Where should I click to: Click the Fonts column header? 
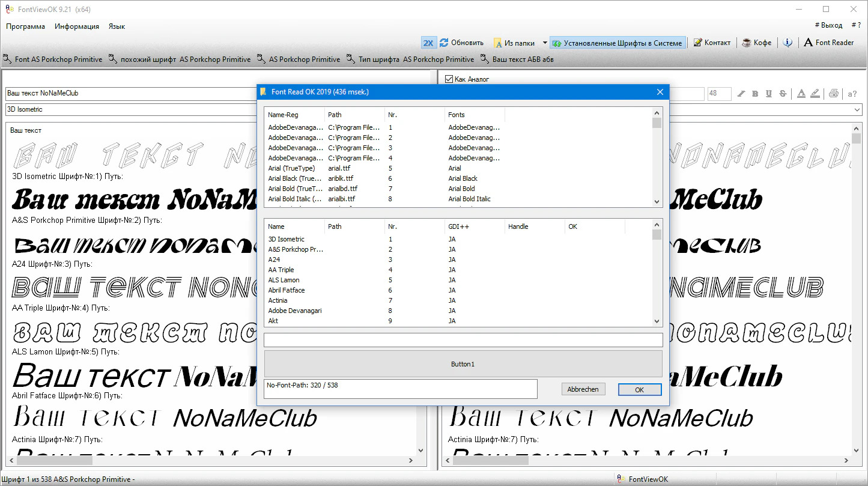coord(475,115)
